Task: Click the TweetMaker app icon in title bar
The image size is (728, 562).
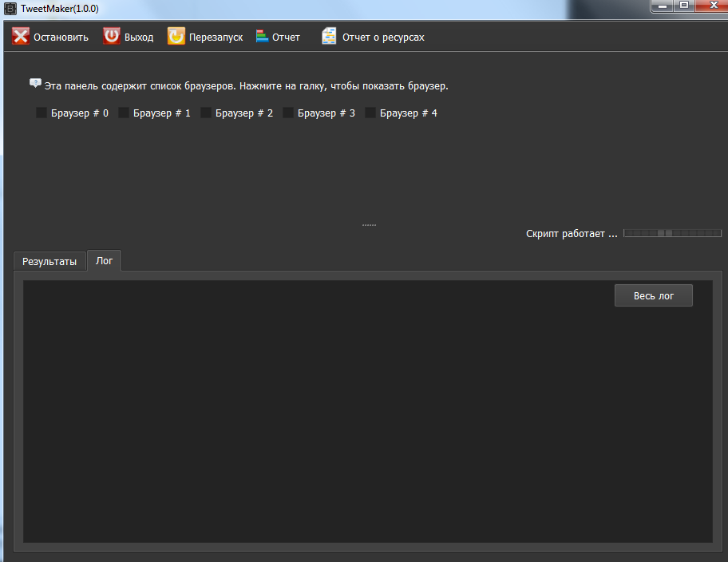Action: point(10,8)
